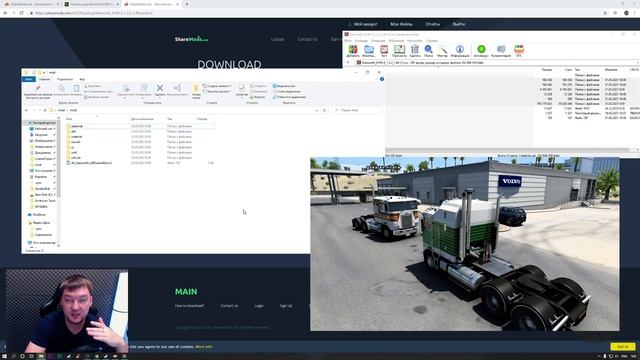Click 'More info' in the cookie notice
Viewport: 640px width, 360px height.
(204, 347)
